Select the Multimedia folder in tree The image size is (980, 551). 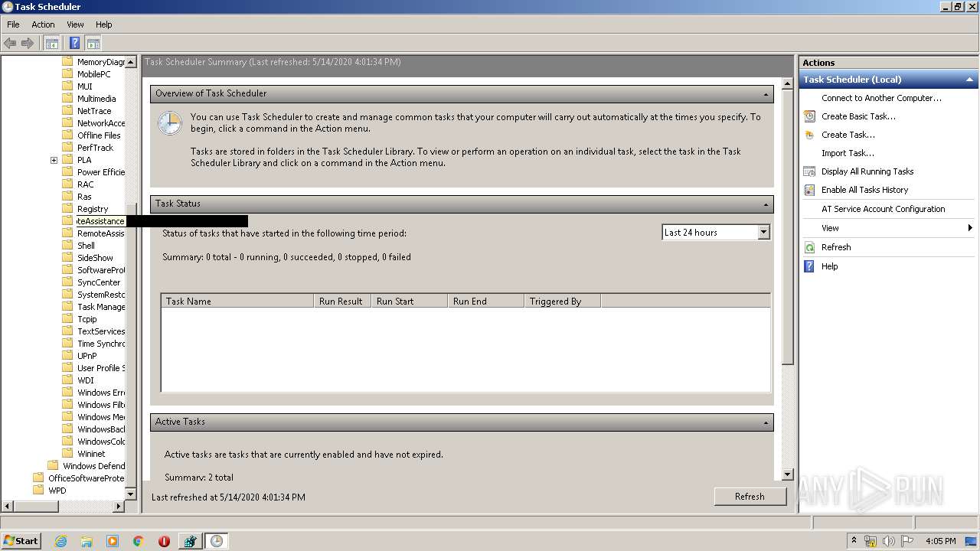96,99
